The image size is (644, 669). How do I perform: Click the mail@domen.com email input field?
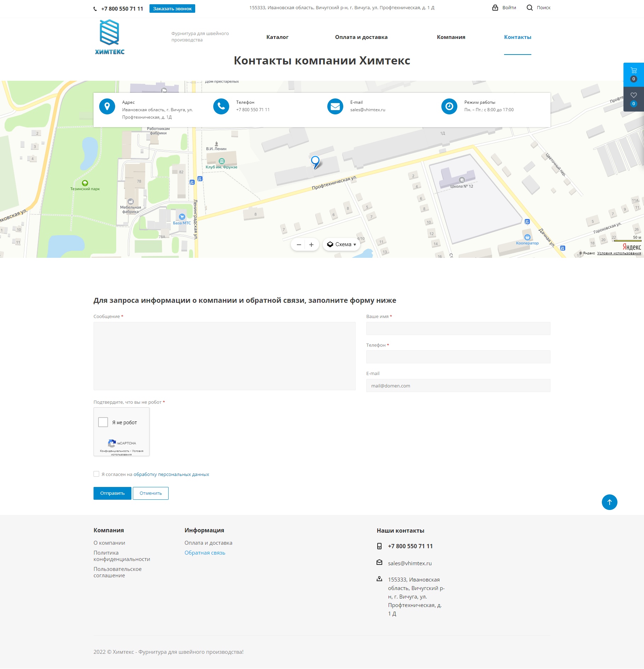click(458, 385)
